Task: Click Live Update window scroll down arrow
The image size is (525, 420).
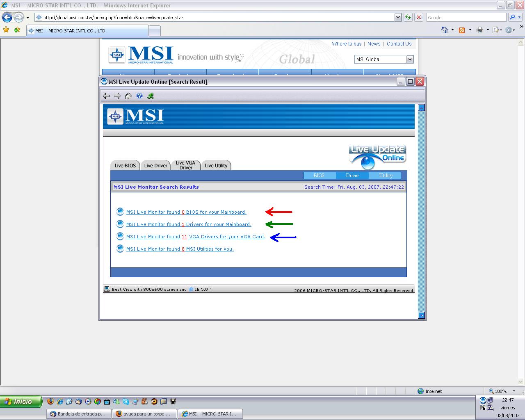Action: (x=421, y=315)
